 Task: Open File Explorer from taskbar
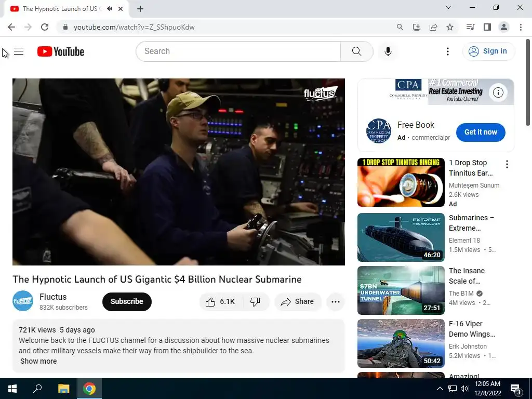(x=63, y=389)
